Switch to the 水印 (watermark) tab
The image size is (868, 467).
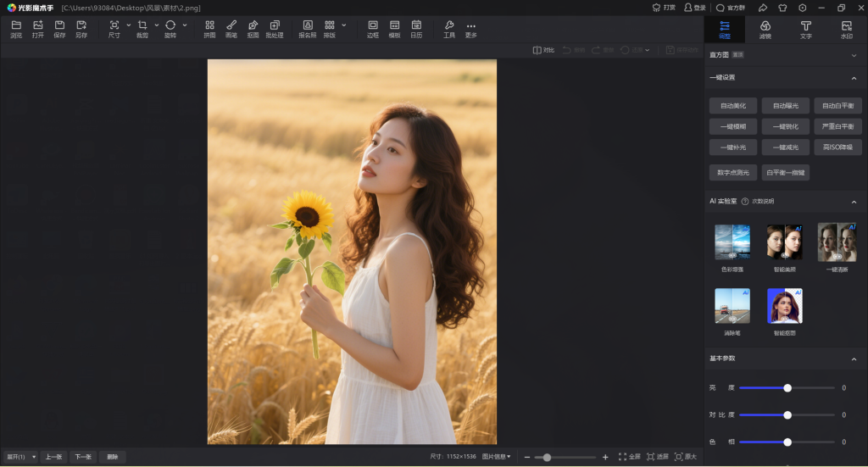click(846, 30)
